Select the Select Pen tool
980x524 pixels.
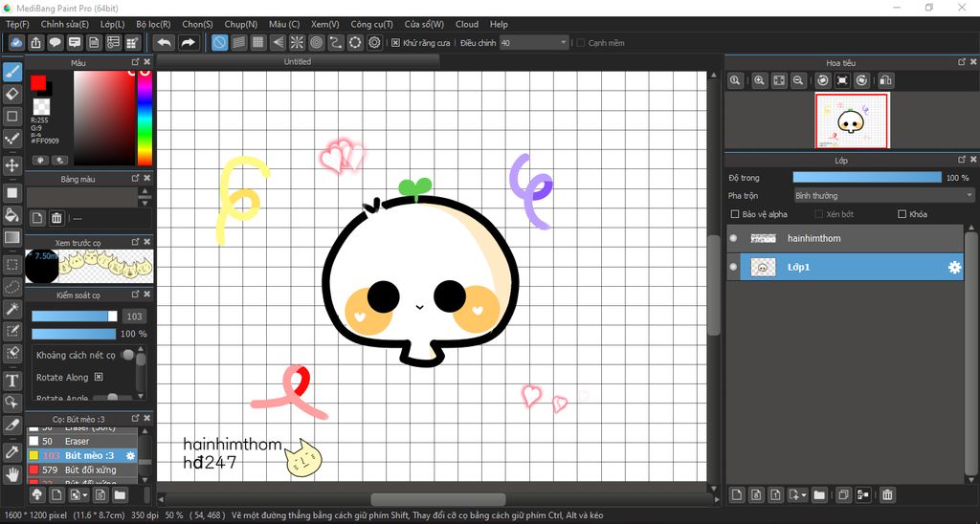coord(11,331)
